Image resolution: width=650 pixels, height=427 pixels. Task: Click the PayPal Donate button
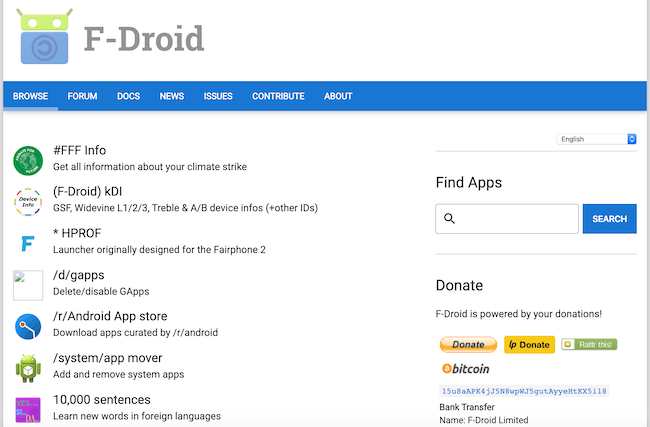pyautogui.click(x=468, y=345)
